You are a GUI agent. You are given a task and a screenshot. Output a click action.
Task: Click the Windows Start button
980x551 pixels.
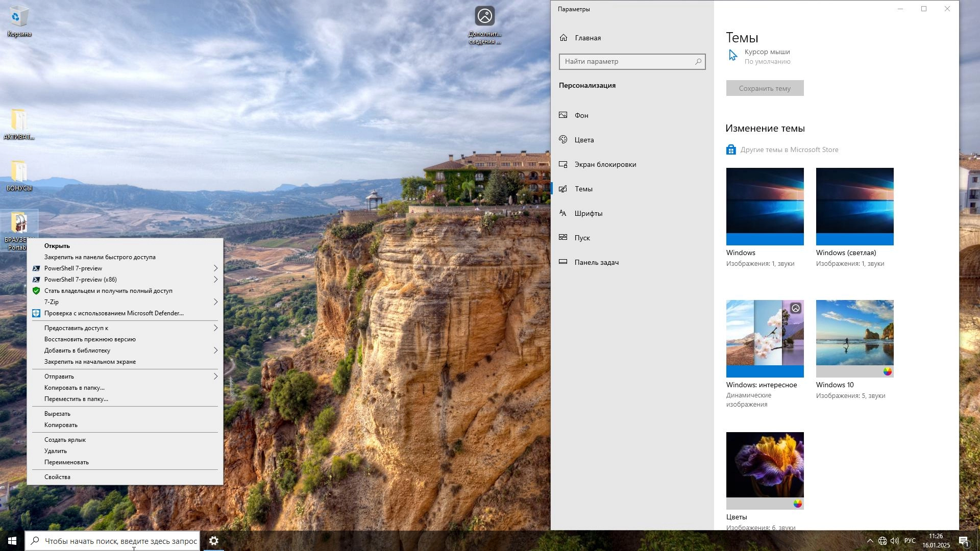point(12,541)
